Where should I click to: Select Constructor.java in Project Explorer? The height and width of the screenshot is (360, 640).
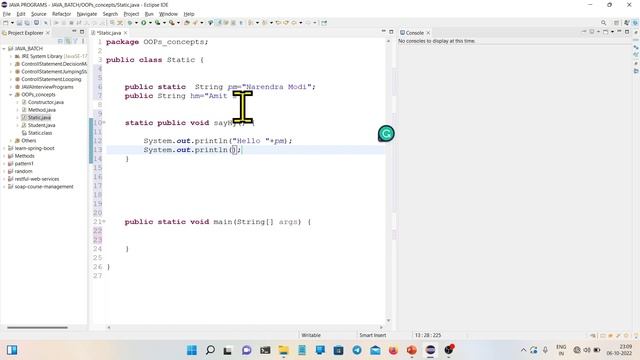click(46, 102)
